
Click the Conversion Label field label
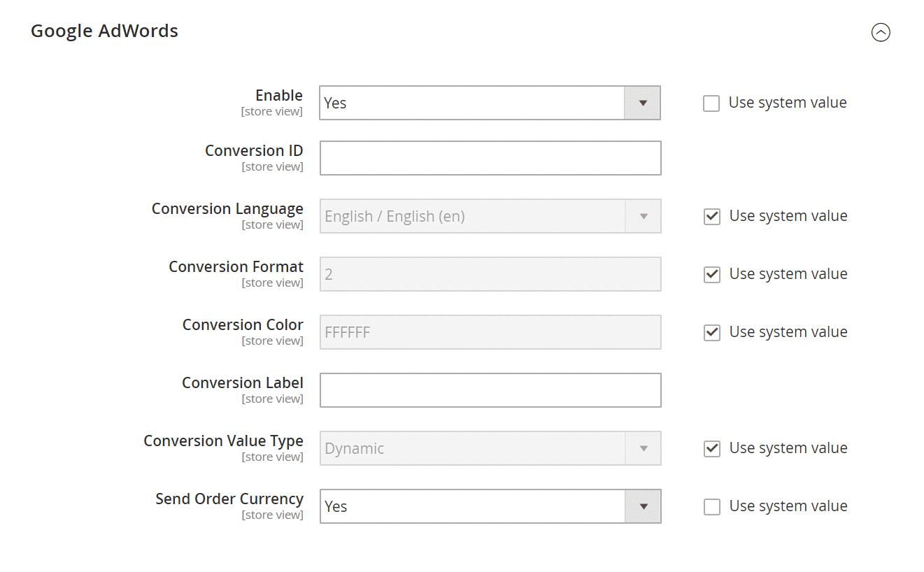[x=243, y=382]
